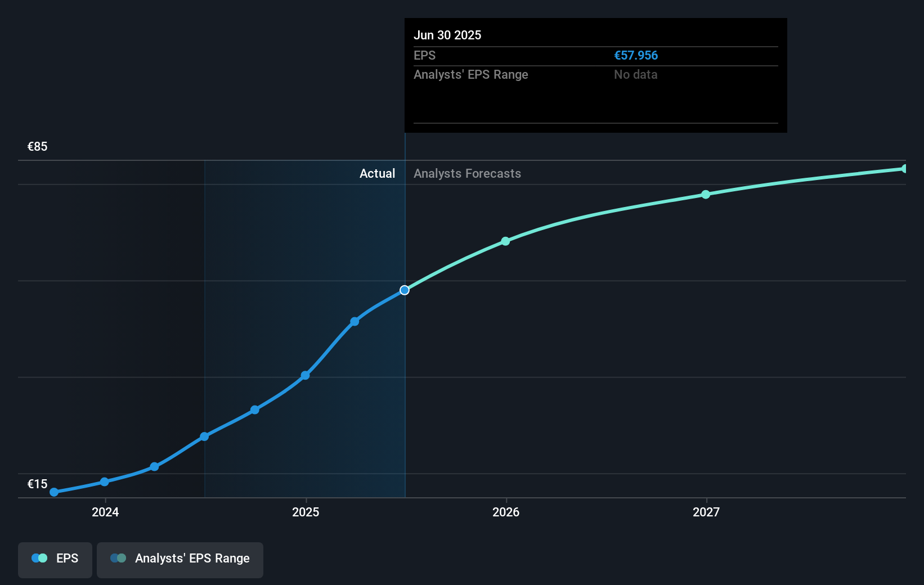Select the forecast point above the 2027 tick
This screenshot has width=924, height=585.
click(706, 195)
